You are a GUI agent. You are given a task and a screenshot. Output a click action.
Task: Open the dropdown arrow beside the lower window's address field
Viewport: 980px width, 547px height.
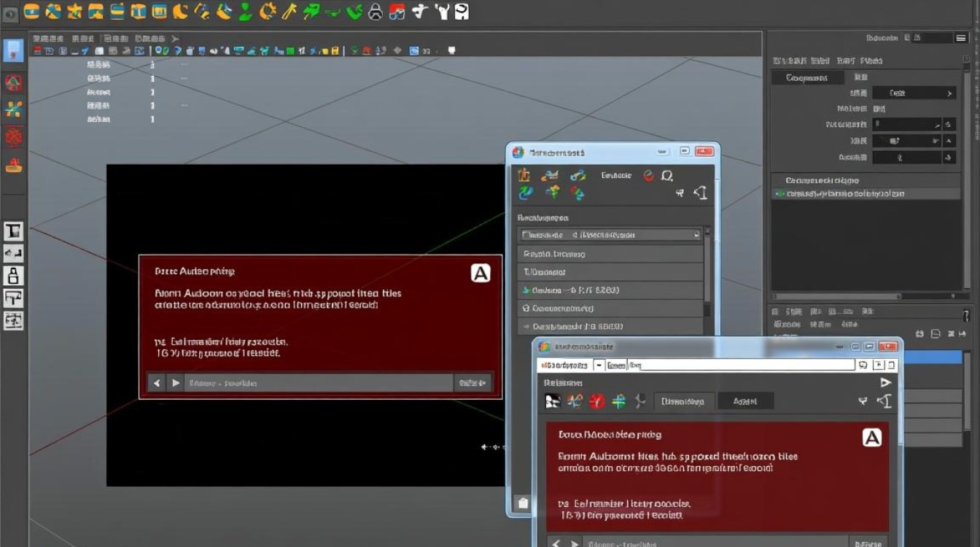(599, 365)
